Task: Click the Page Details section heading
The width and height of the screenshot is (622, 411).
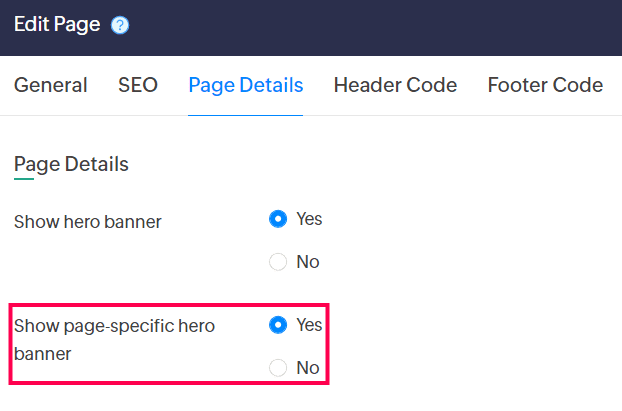Action: coord(71,164)
